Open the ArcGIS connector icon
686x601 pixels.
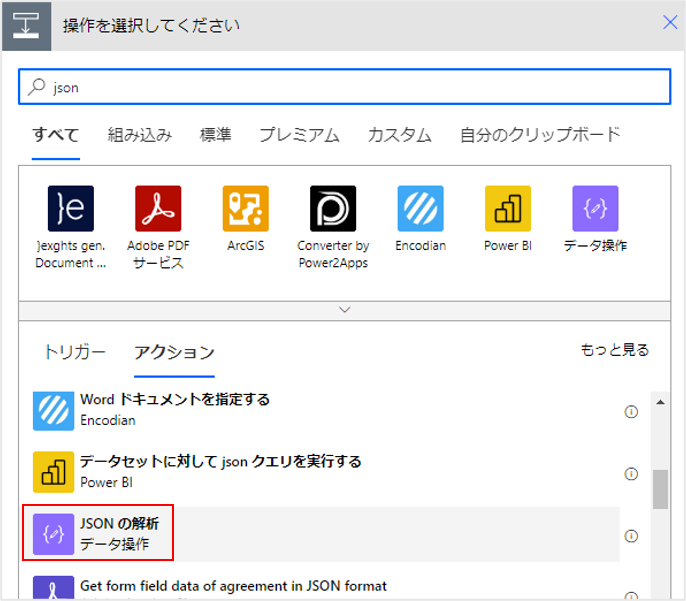click(x=245, y=208)
